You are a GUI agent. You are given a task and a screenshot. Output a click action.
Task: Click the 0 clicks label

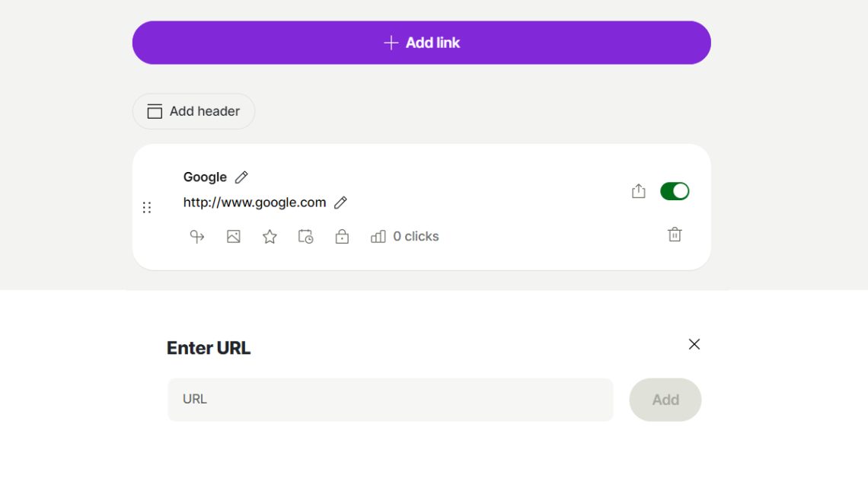click(x=416, y=237)
